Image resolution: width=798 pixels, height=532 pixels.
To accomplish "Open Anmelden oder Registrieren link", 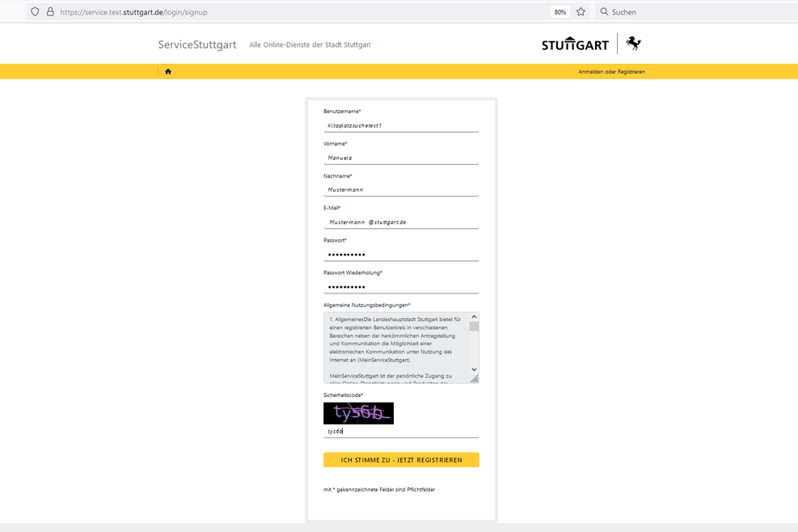I will 611,72.
